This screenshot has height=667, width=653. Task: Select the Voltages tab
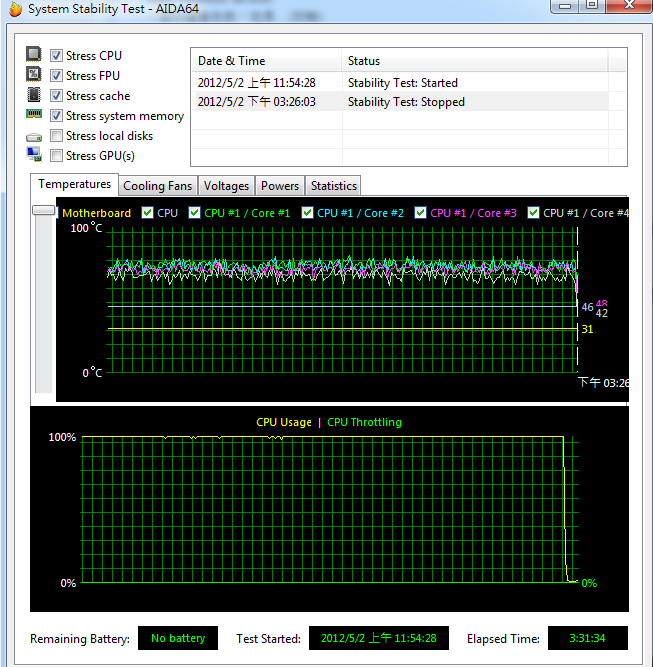226,186
